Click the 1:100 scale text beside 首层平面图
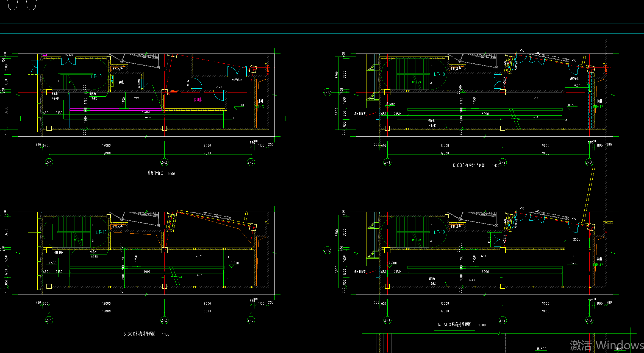 (171, 174)
